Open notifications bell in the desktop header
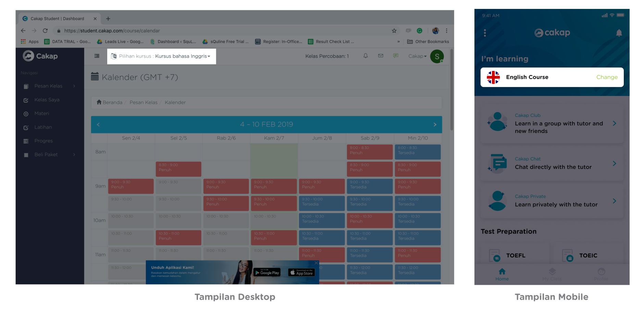The width and height of the screenshot is (644, 315). [366, 56]
